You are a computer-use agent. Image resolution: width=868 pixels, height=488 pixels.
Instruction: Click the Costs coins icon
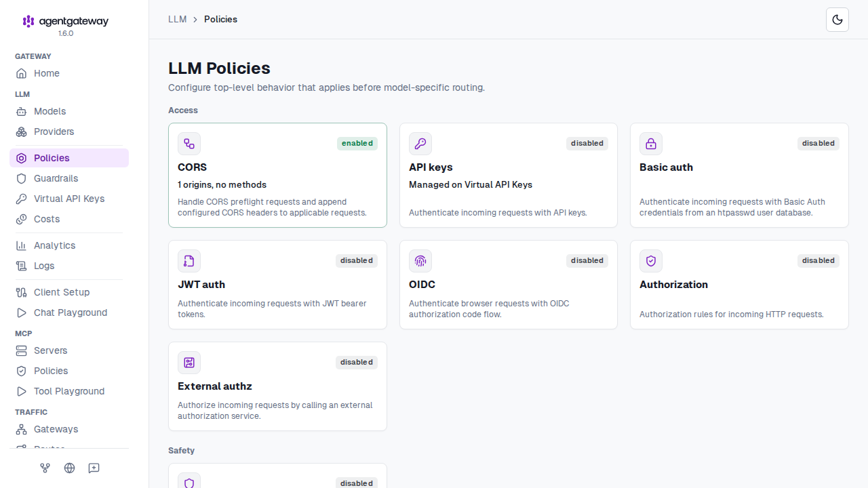point(22,219)
